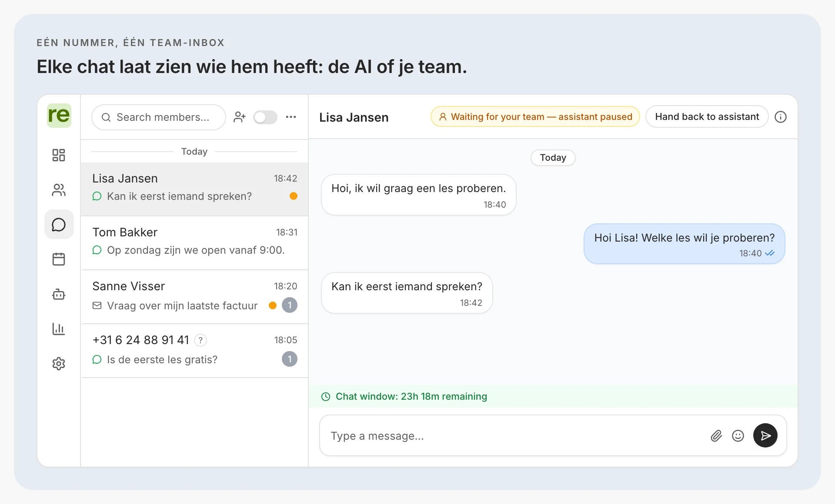Click the paperclip attachment icon
The width and height of the screenshot is (835, 504).
[716, 436]
